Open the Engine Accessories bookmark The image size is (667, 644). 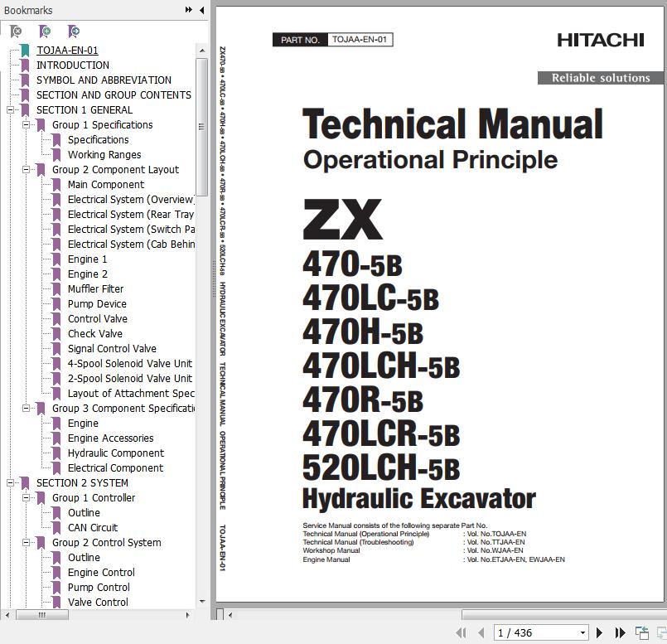[x=110, y=438]
